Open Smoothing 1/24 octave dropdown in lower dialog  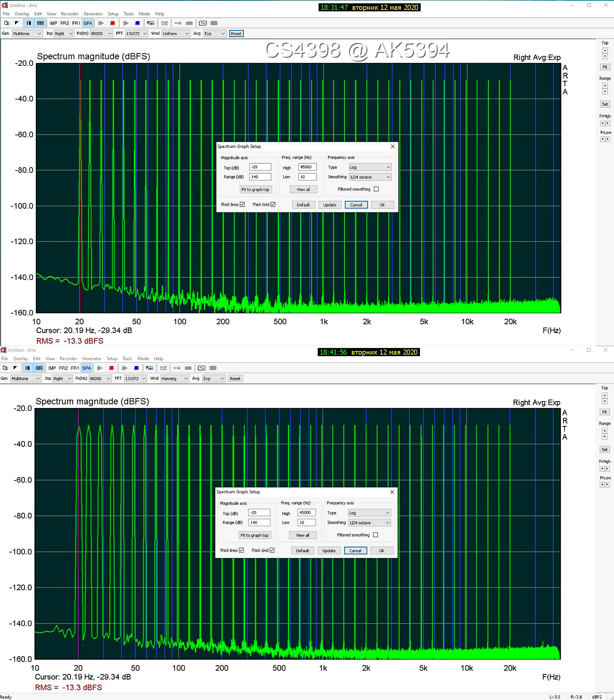click(x=369, y=523)
